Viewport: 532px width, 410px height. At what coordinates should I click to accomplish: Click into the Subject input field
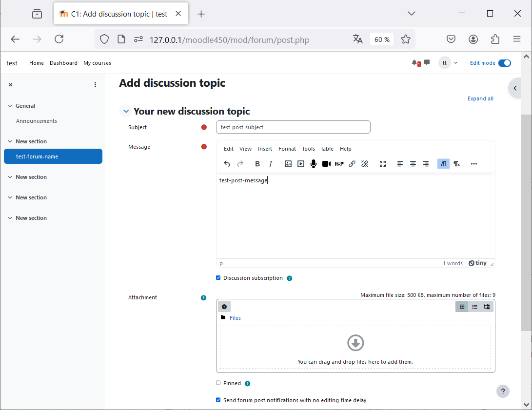click(x=293, y=127)
